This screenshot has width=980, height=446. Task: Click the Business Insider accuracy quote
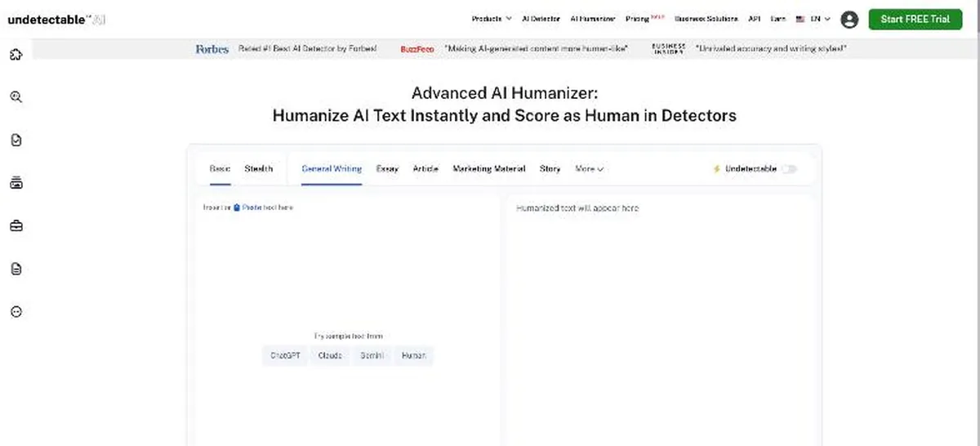point(771,49)
